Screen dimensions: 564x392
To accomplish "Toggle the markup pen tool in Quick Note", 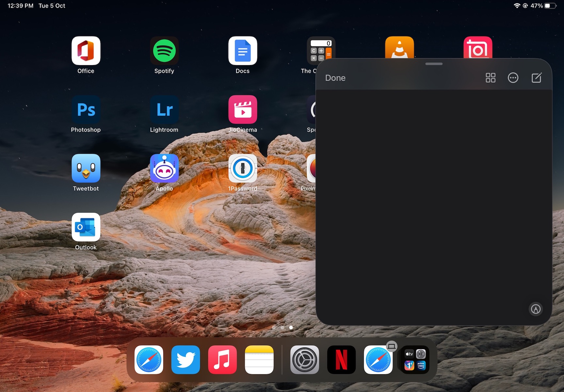I will (x=536, y=309).
